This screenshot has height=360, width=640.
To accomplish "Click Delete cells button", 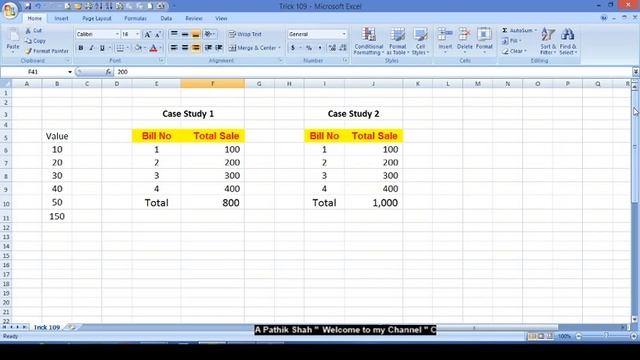I will pos(464,40).
